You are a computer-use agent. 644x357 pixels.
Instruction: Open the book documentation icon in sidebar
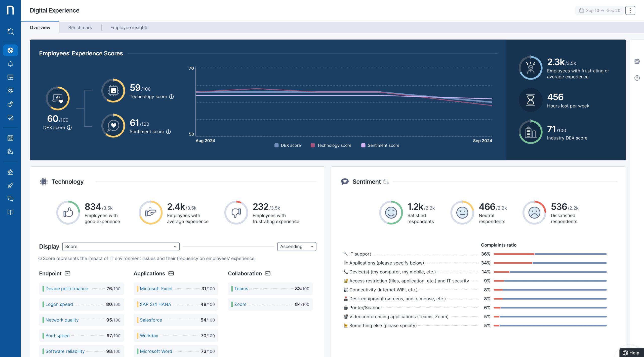pos(10,212)
